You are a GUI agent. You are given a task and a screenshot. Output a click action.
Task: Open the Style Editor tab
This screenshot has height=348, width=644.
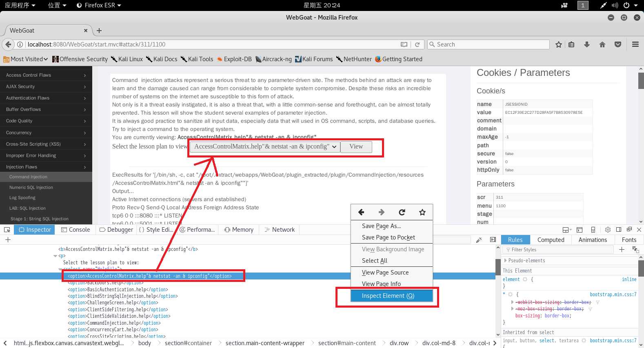pos(156,230)
